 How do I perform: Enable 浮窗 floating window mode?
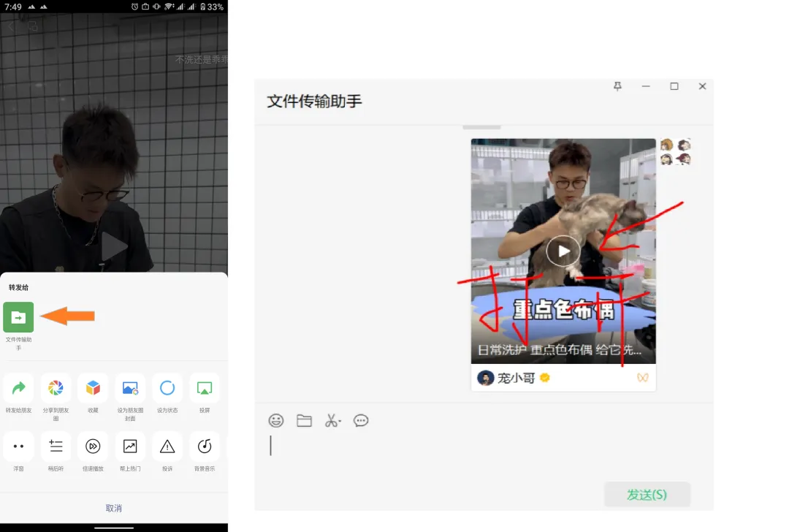coord(18,446)
